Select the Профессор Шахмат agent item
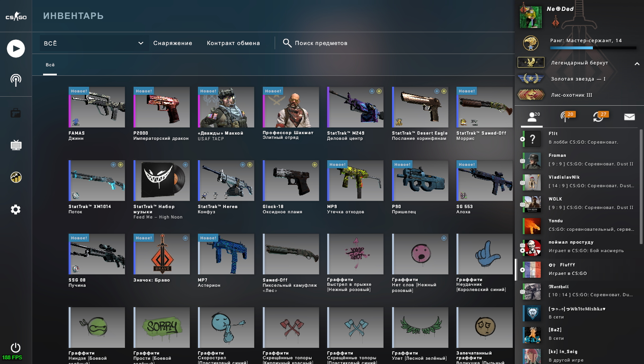This screenshot has height=364, width=644. pos(291,107)
